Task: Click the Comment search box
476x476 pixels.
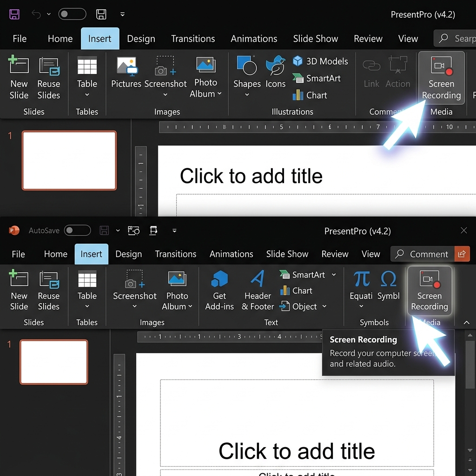Action: pos(422,254)
